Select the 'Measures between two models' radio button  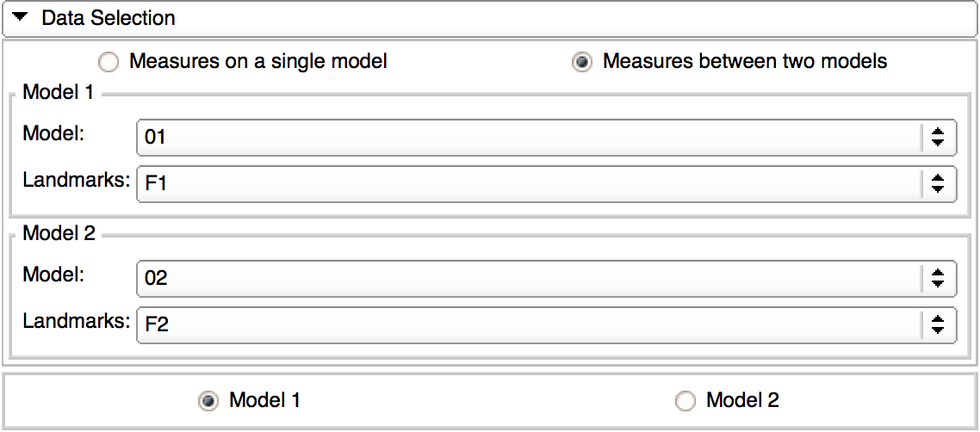tap(583, 63)
